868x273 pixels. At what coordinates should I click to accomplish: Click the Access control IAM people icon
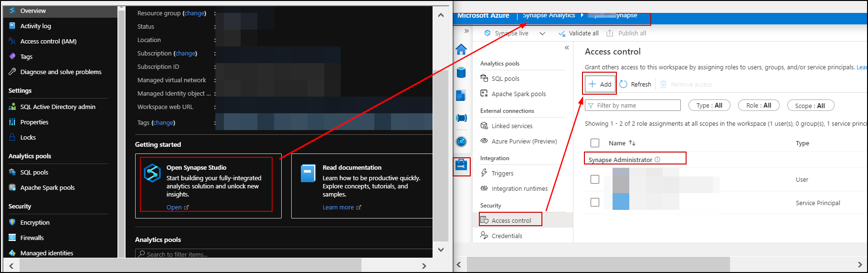point(12,41)
